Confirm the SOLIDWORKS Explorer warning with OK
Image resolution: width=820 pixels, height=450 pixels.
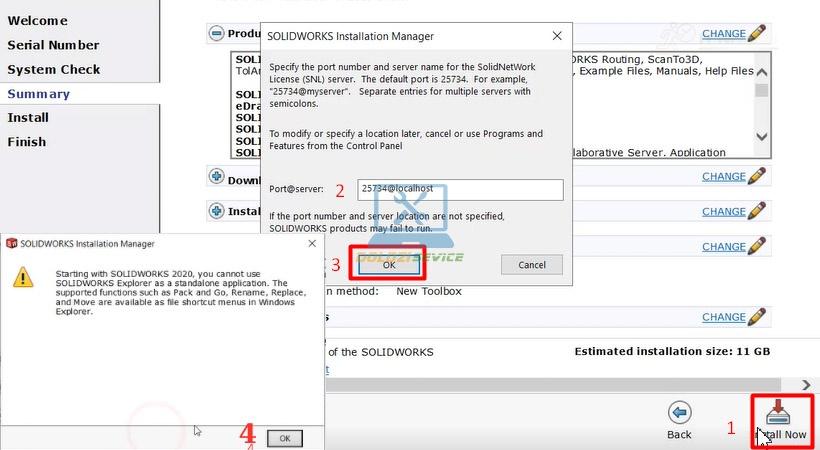coord(285,438)
